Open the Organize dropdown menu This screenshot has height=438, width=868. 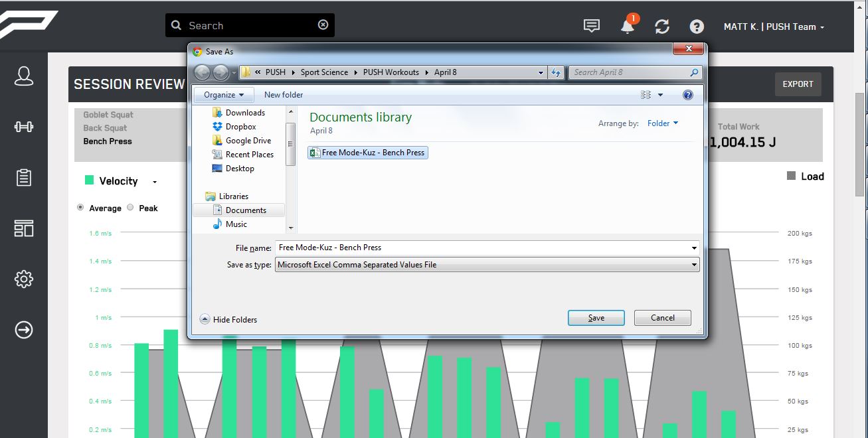click(x=224, y=95)
